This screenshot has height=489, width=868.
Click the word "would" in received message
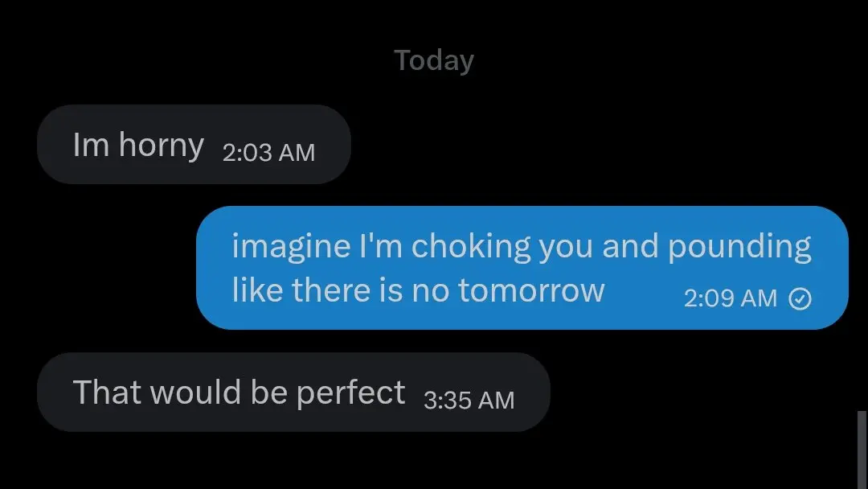click(195, 392)
